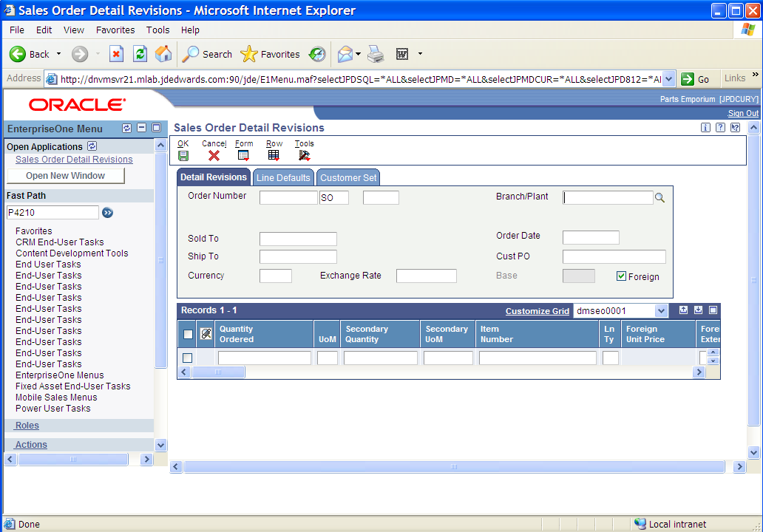Stop page loading with the red X icon
The height and width of the screenshot is (532, 763).
coord(116,54)
